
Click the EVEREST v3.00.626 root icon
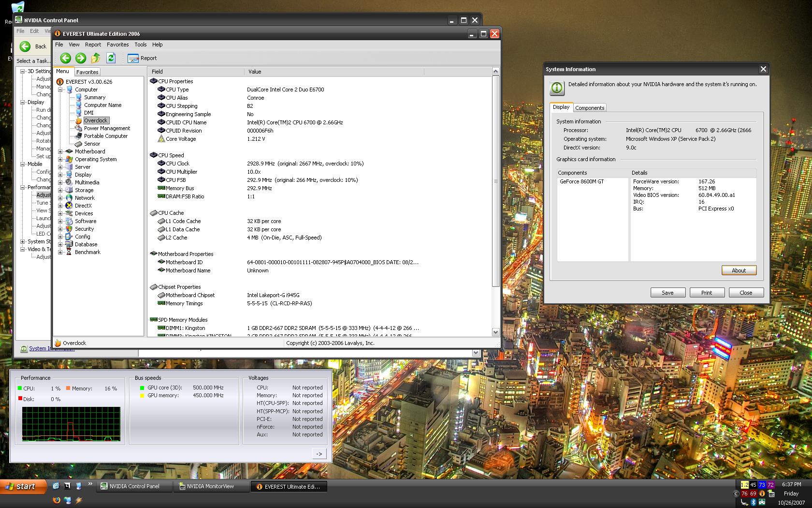pyautogui.click(x=60, y=82)
